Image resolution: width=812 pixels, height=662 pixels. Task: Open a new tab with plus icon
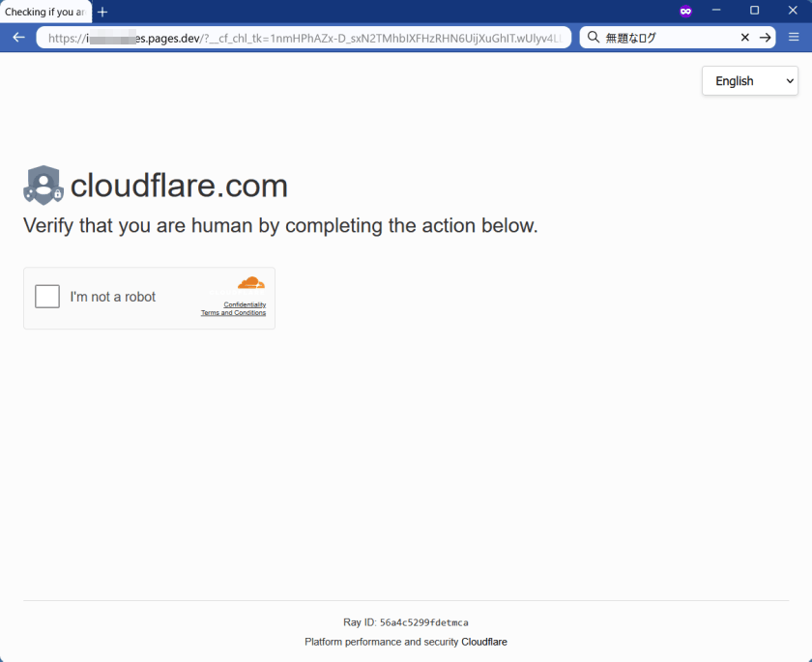tap(102, 12)
